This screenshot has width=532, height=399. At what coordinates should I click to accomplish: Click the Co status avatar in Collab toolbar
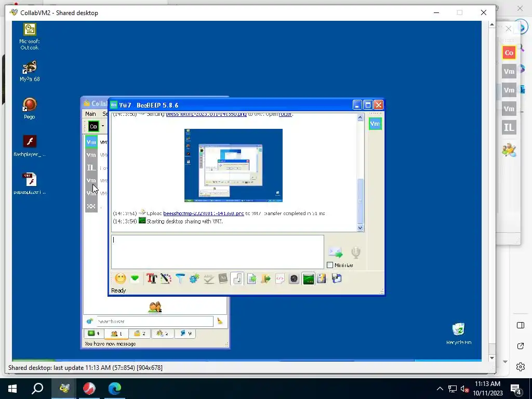(94, 127)
